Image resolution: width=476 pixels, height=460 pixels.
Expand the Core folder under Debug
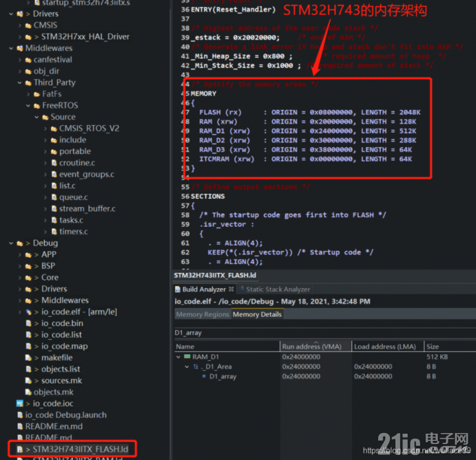click(x=20, y=277)
